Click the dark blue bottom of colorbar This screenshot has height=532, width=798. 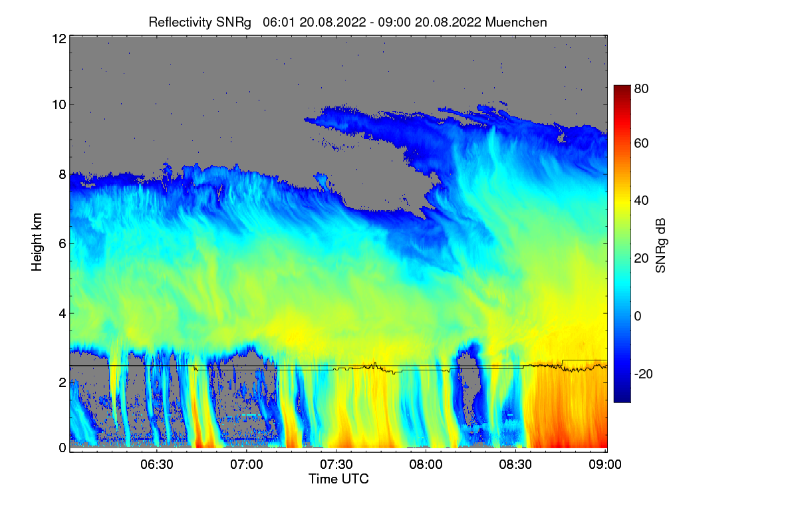622,398
